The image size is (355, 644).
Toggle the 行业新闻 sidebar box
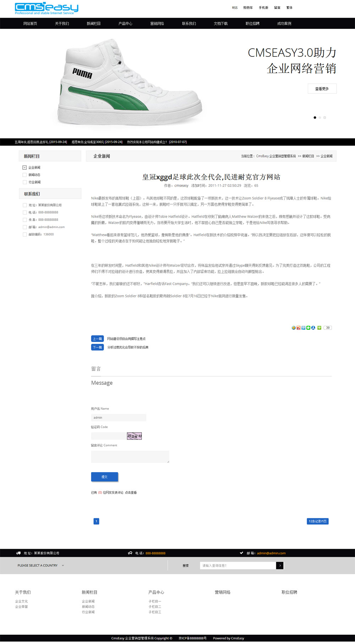pyautogui.click(x=24, y=182)
